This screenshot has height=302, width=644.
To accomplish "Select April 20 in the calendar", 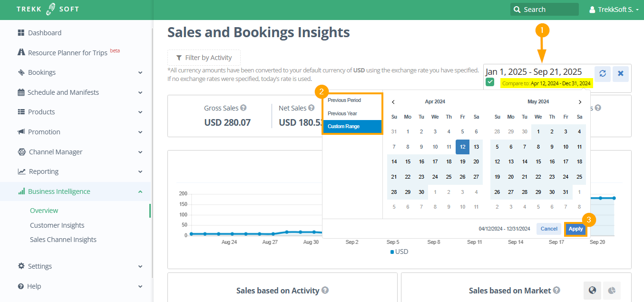I will pos(476,161).
